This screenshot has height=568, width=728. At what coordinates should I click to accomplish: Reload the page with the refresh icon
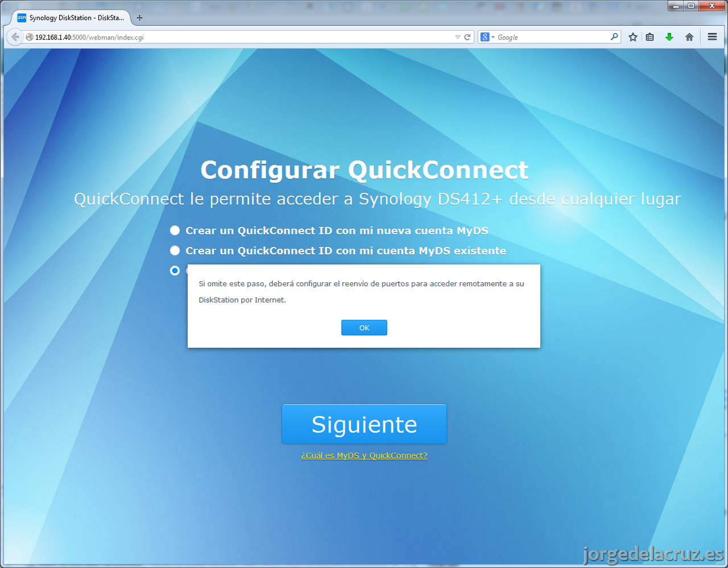pyautogui.click(x=468, y=37)
